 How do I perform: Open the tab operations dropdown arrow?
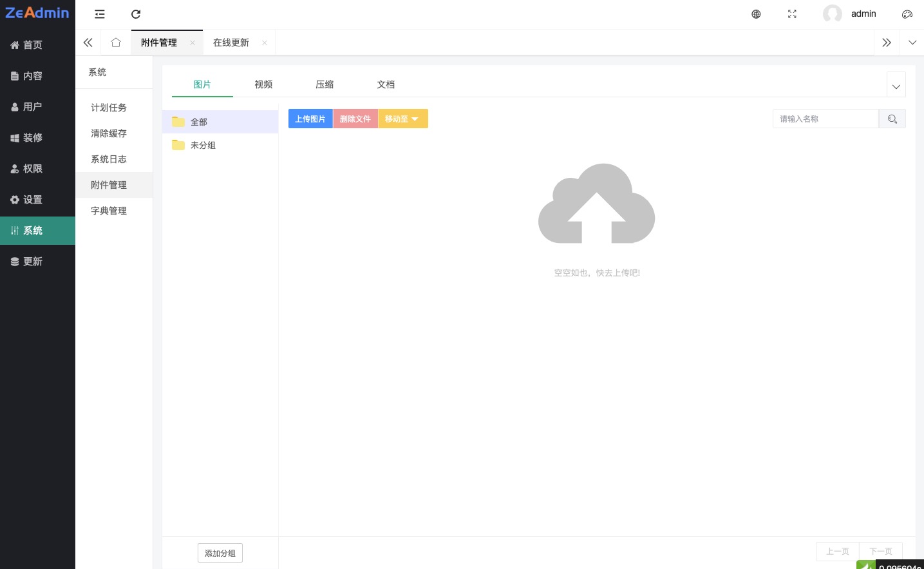[x=912, y=43]
